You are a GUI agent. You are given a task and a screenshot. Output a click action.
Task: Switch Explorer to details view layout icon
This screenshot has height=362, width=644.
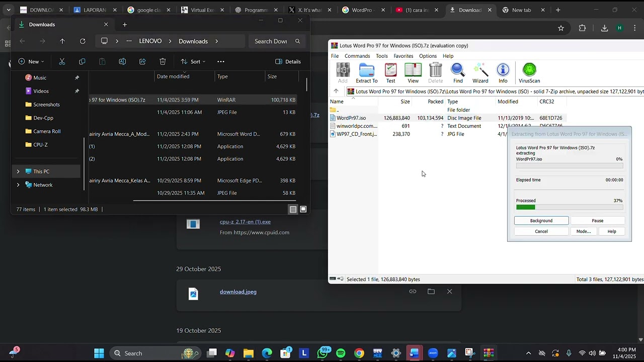(x=293, y=209)
